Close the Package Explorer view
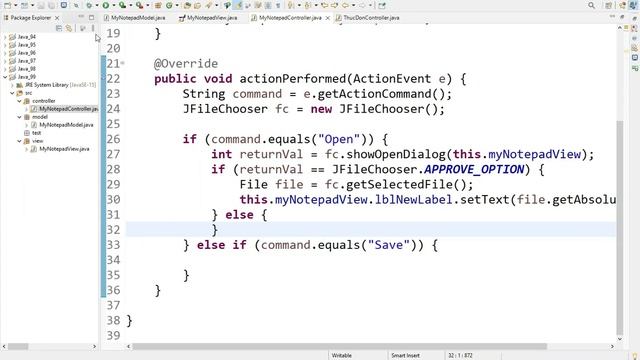This screenshot has height=360, width=640. [57, 18]
